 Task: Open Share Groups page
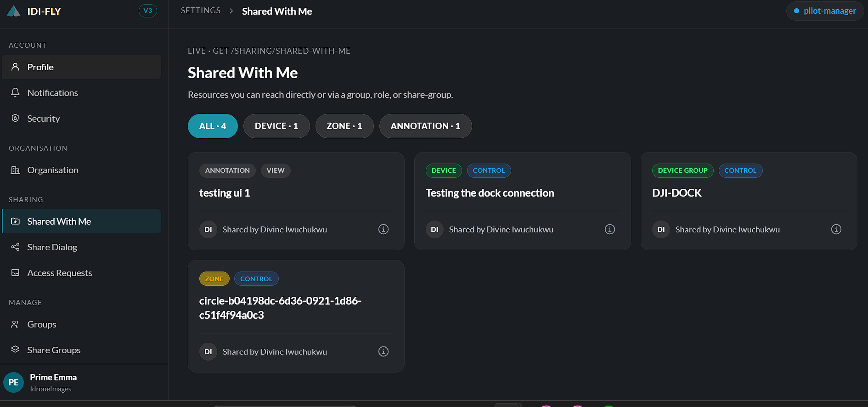(82, 350)
